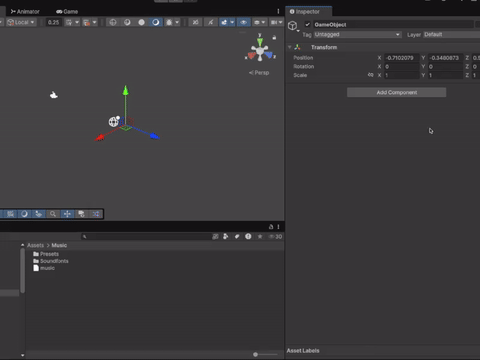Toggle constrained proportions link for Scale
480x360 pixels.
(x=370, y=75)
